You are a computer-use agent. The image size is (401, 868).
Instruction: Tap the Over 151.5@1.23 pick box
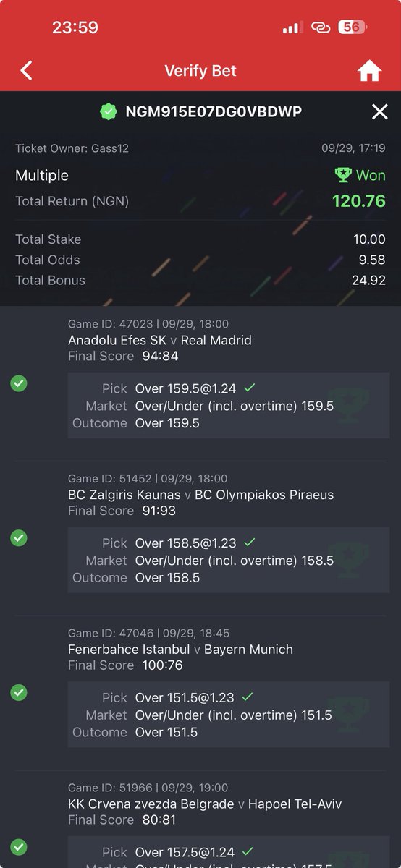coord(229,715)
